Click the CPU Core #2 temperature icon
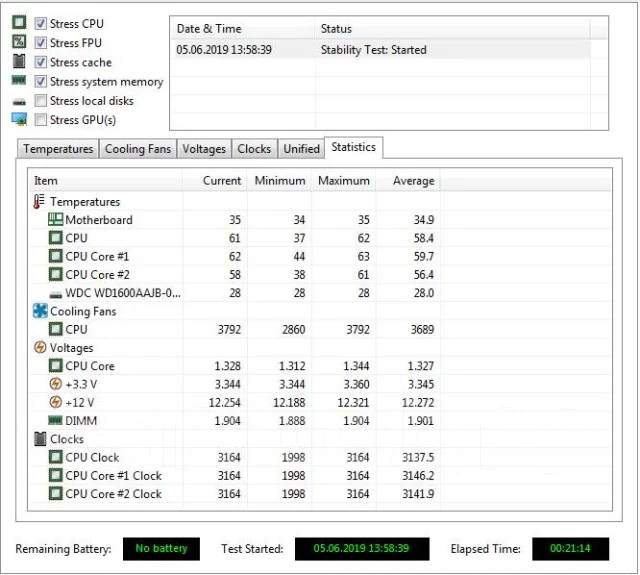Screen dimensions: 640x575 pos(56,275)
